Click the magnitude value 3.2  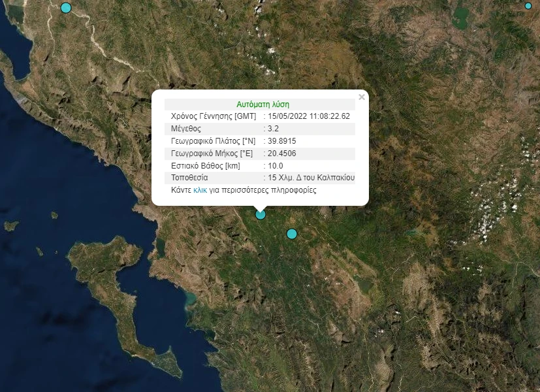(275, 129)
